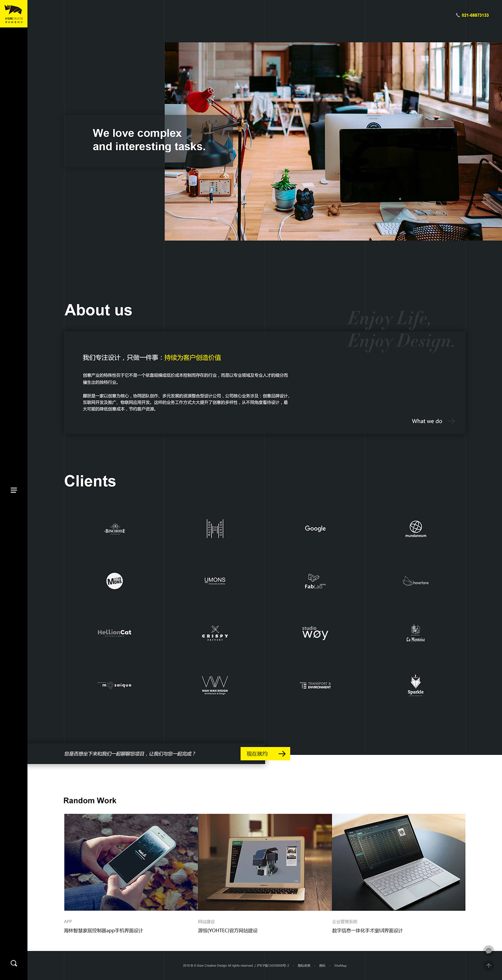Click the hovertone client logo
This screenshot has width=502, height=980.
tap(416, 581)
